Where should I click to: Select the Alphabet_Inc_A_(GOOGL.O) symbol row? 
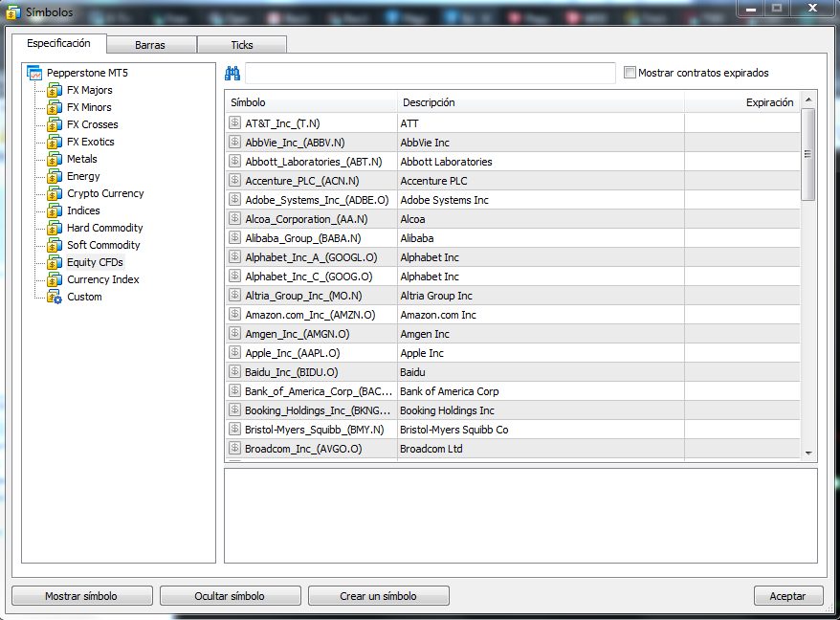coord(513,257)
